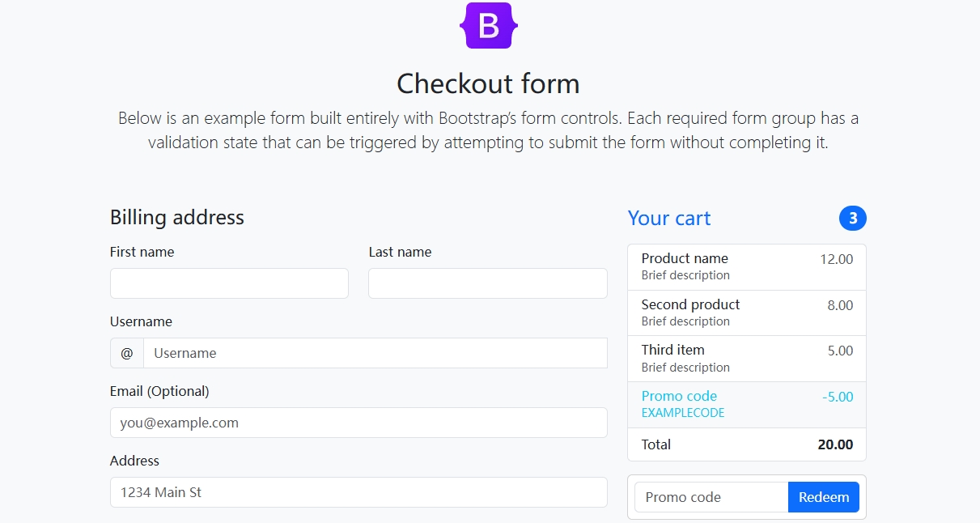Screen dimensions: 980x523
Task: Click into the Username text field
Action: 375,353
